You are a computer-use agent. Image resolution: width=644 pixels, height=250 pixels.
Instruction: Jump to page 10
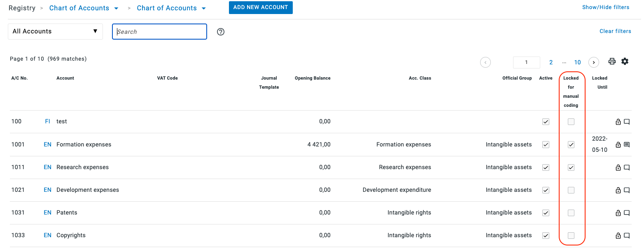[577, 62]
